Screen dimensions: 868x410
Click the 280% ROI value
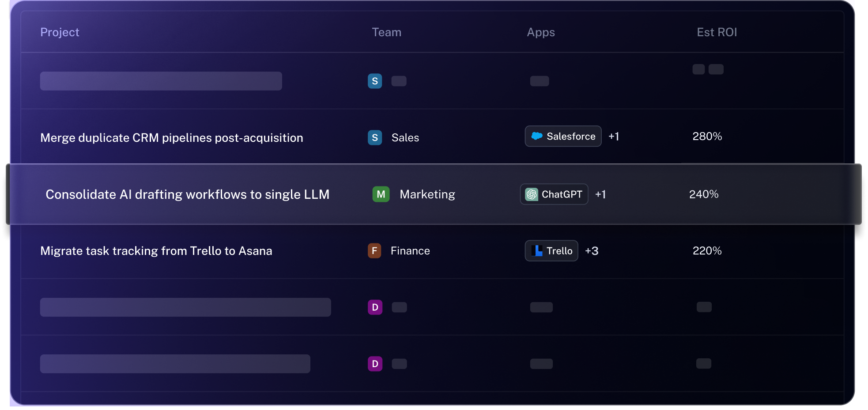click(707, 137)
